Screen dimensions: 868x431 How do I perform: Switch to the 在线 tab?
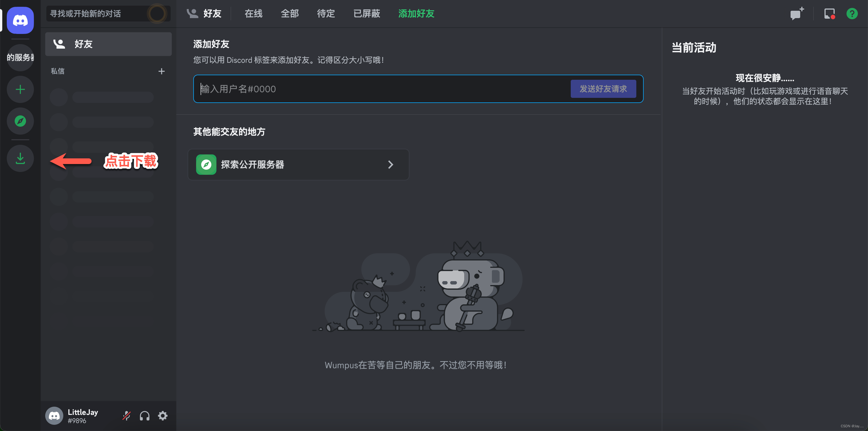click(x=253, y=14)
